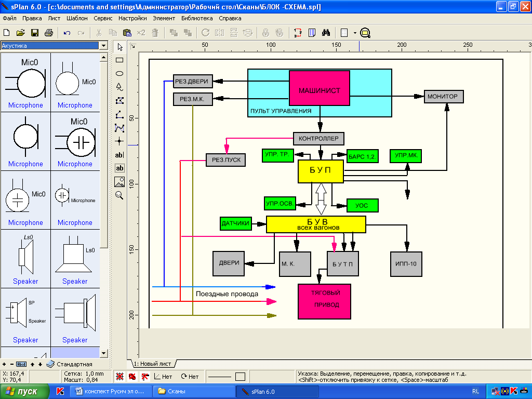
Task: Select the SP Speaker component thumbnail
Action: (x=26, y=317)
